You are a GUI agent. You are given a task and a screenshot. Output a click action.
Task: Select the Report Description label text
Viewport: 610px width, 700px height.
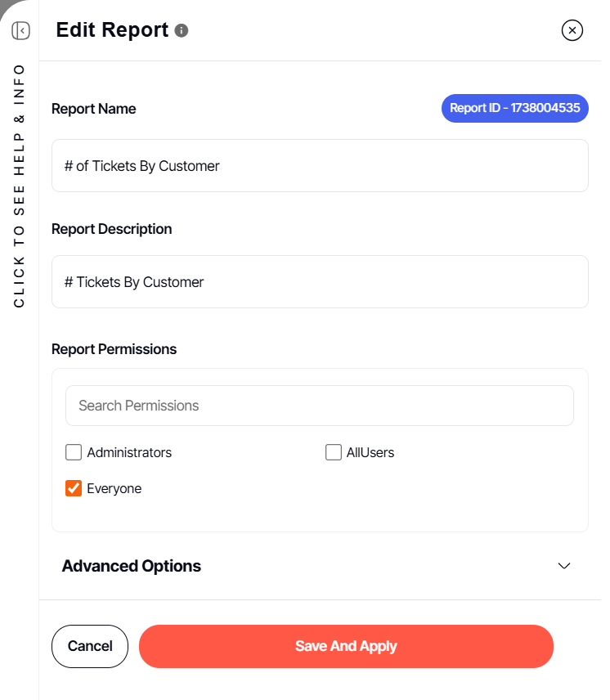tap(112, 229)
